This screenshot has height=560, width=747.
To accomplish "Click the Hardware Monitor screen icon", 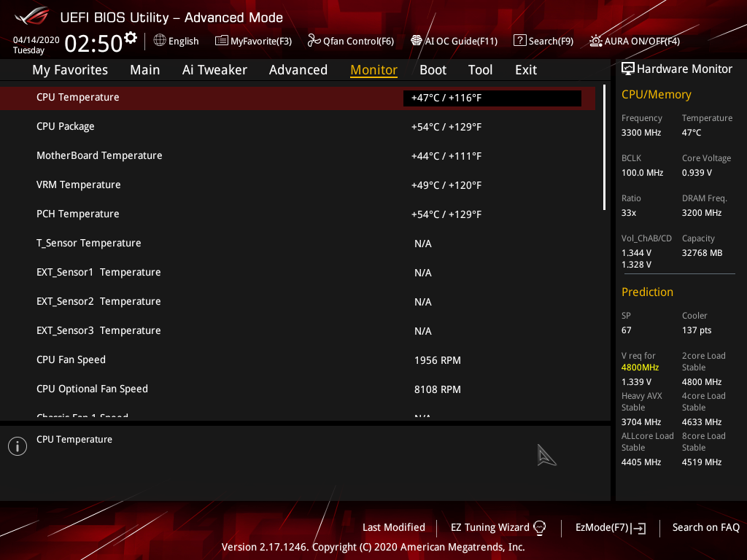I will click(x=628, y=69).
